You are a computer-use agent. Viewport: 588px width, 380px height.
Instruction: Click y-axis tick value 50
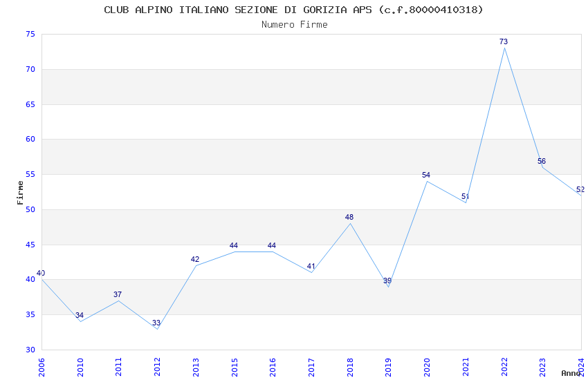(x=30, y=209)
